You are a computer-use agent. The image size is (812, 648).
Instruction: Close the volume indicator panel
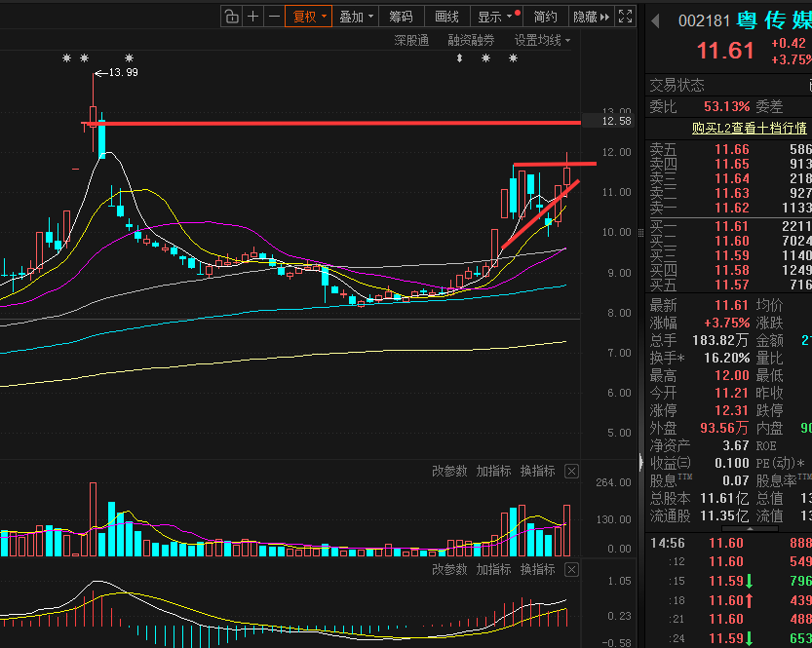pos(571,472)
